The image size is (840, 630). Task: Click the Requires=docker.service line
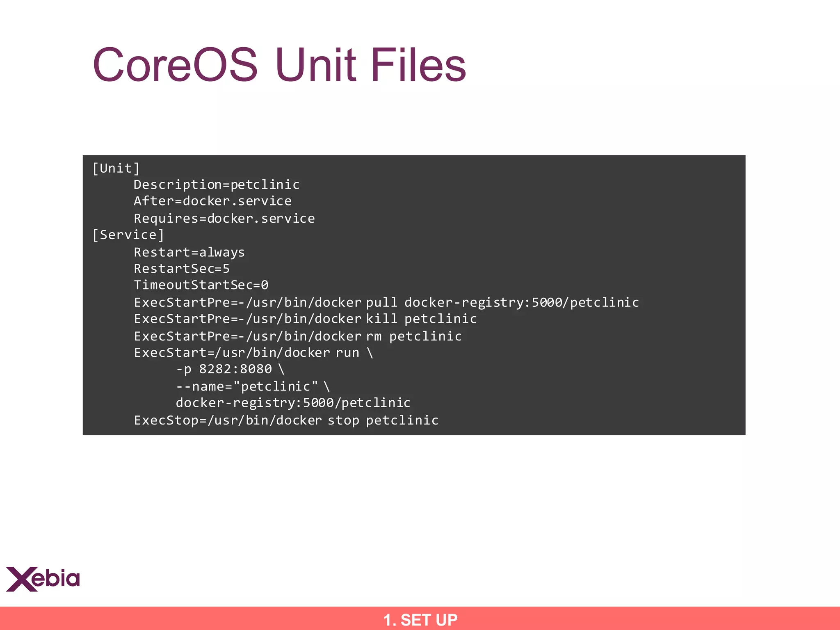pyautogui.click(x=224, y=218)
